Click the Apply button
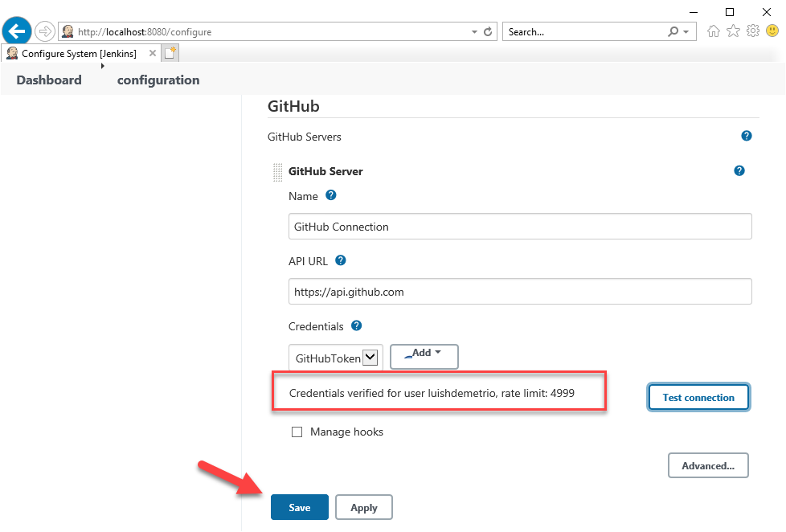This screenshot has height=532, width=786. pos(364,507)
